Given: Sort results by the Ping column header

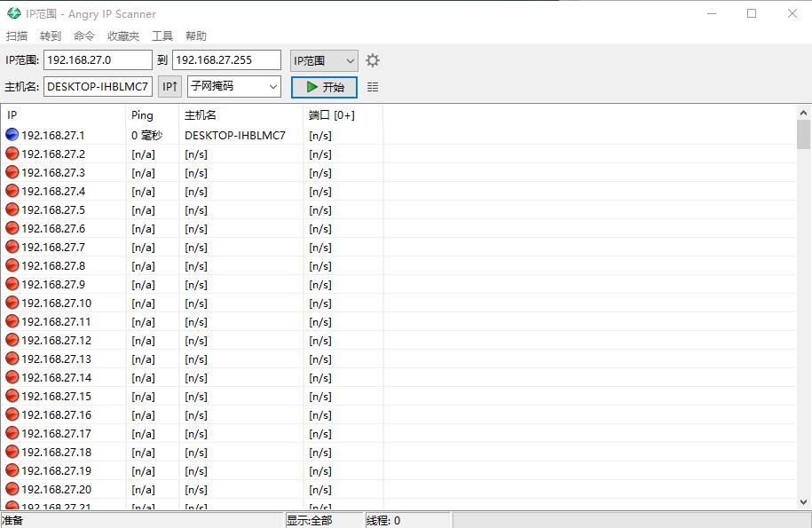Looking at the screenshot, I should click(141, 115).
